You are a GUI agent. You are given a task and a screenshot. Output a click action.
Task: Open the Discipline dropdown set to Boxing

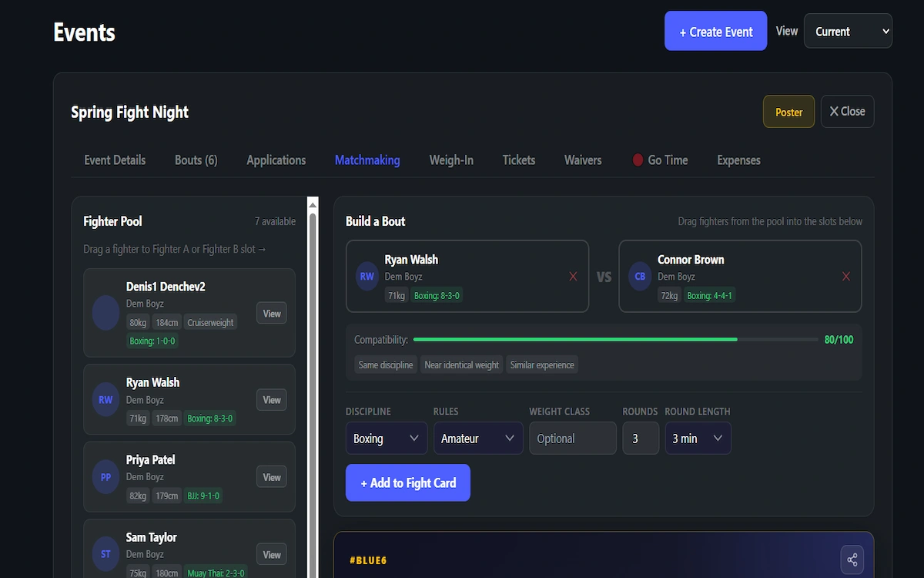[387, 439]
